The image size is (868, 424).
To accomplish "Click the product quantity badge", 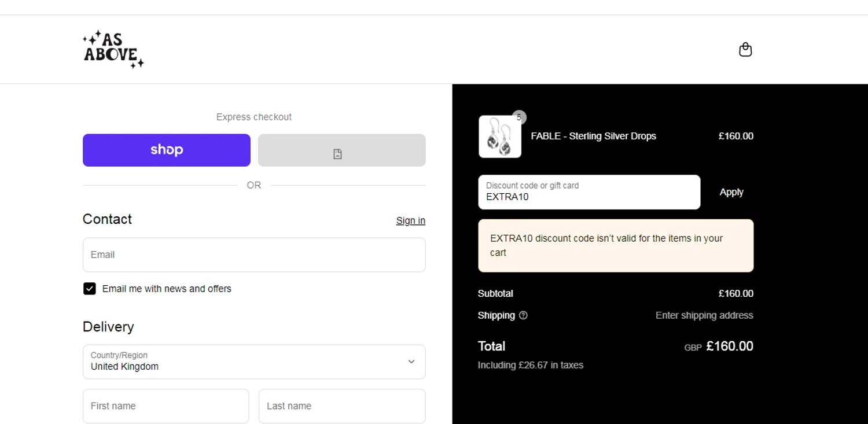I will [519, 117].
